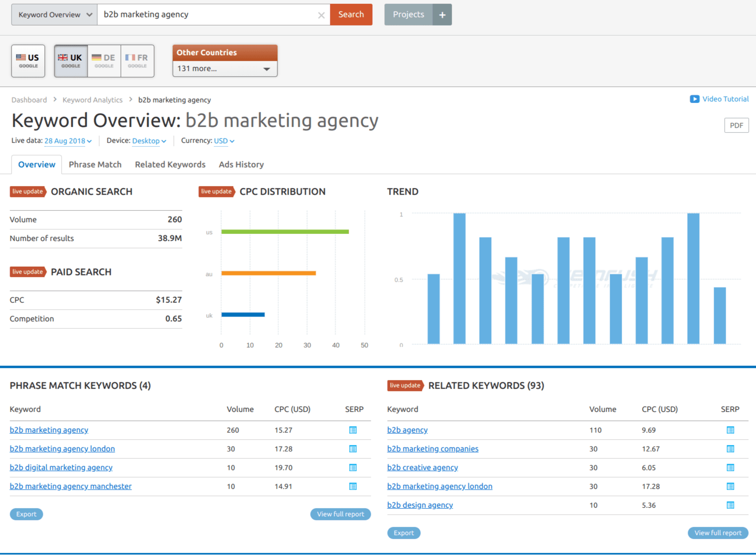Open SERP icon for b2b marketing agency manchester

[353, 486]
